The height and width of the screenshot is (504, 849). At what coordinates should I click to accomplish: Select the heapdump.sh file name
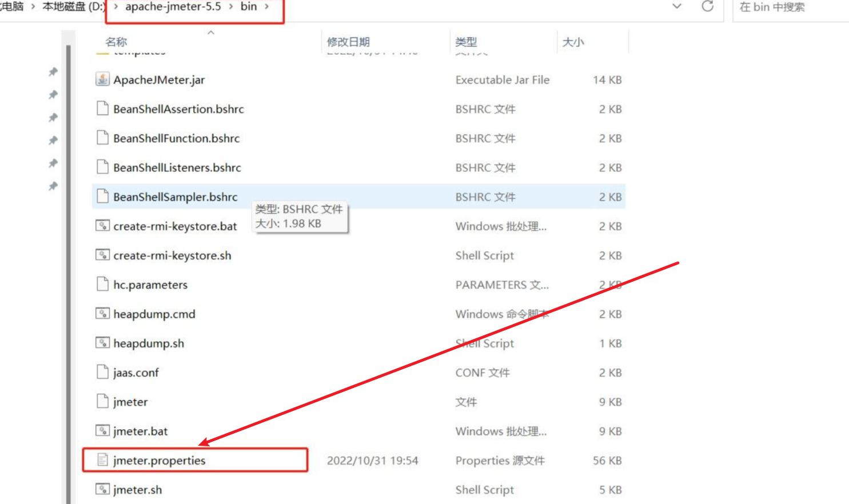pos(149,343)
